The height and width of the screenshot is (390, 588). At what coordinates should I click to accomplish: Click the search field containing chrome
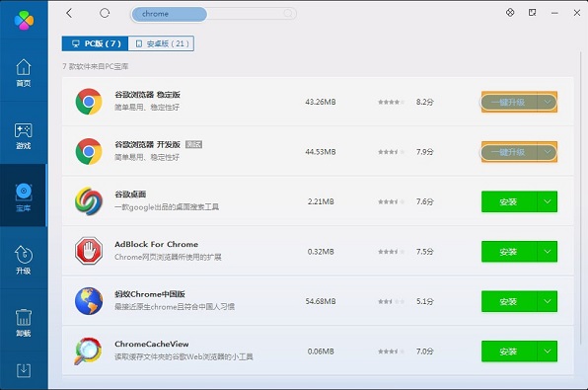213,14
